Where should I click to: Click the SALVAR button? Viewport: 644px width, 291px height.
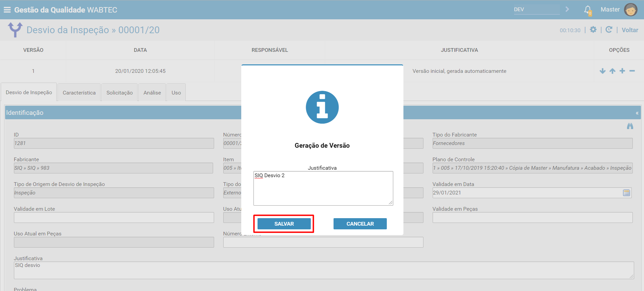click(284, 224)
